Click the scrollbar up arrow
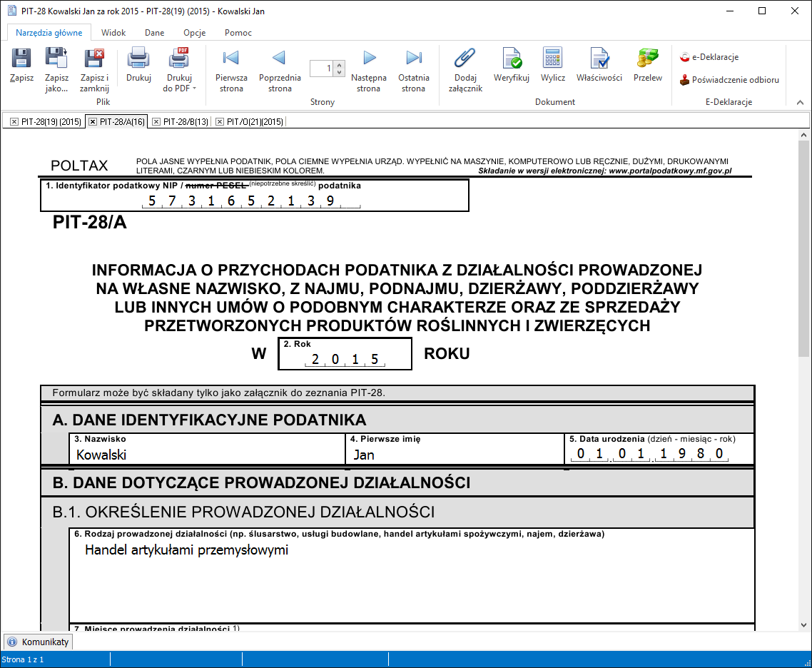The image size is (812, 668). click(803, 135)
